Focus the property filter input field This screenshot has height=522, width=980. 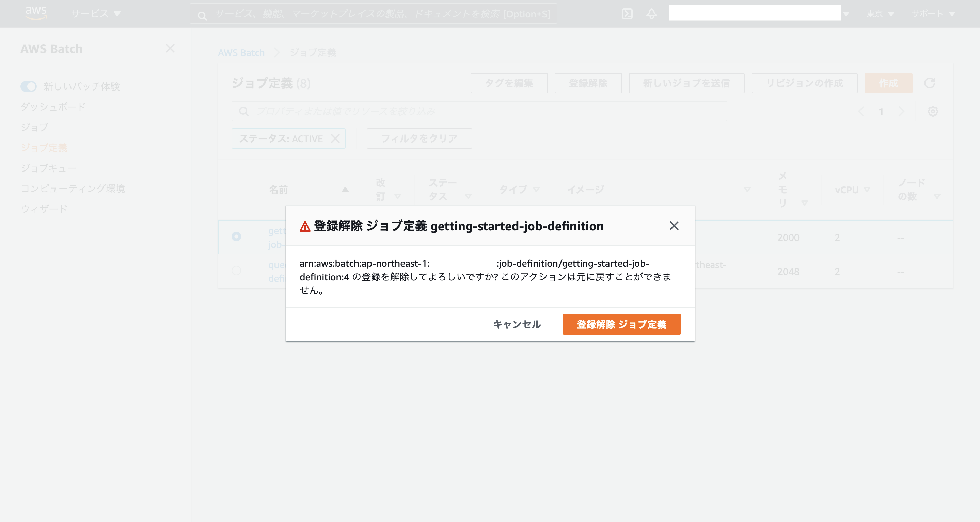[x=479, y=111]
